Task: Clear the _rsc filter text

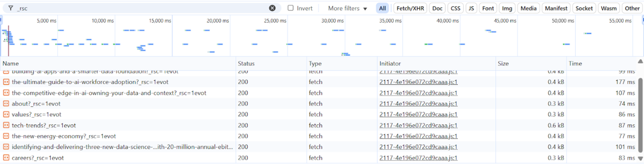Action: (272, 8)
